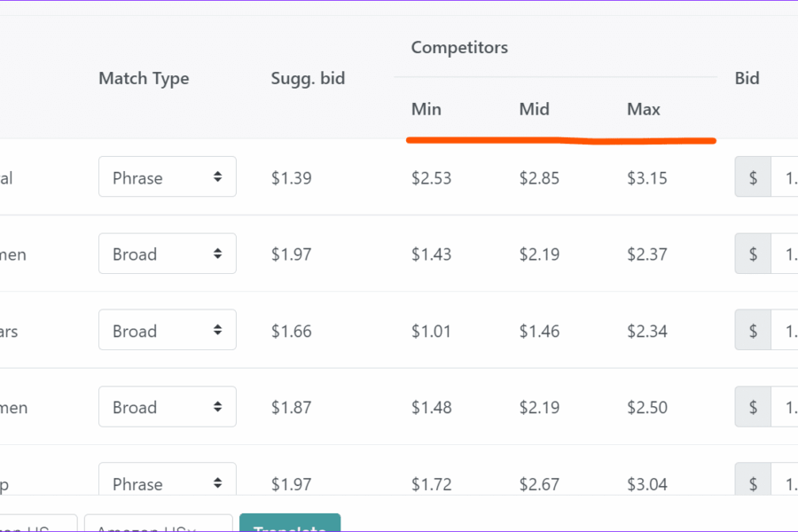Open the Phrase match type dropdown in first row

168,176
